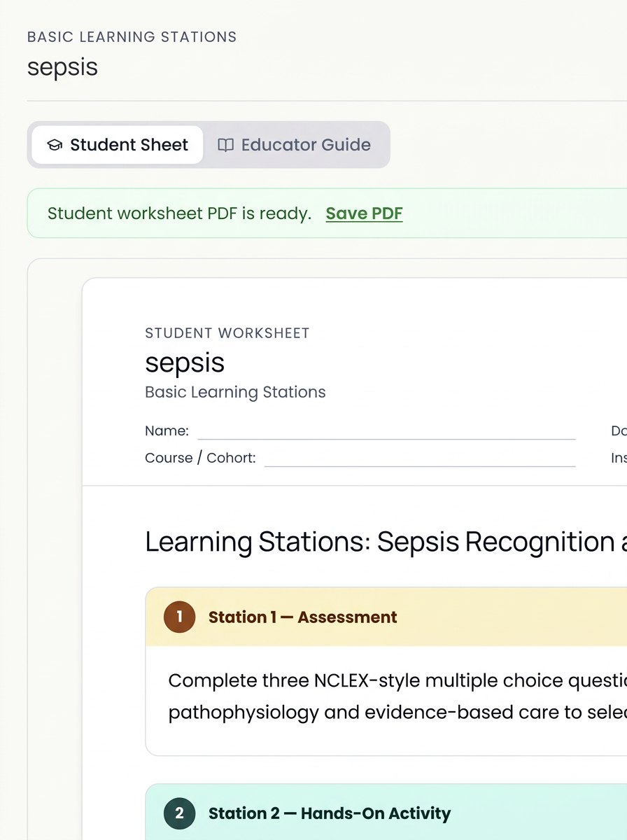Click the 'sepsis' worksheet title
The width and height of the screenshot is (627, 840).
click(x=185, y=363)
